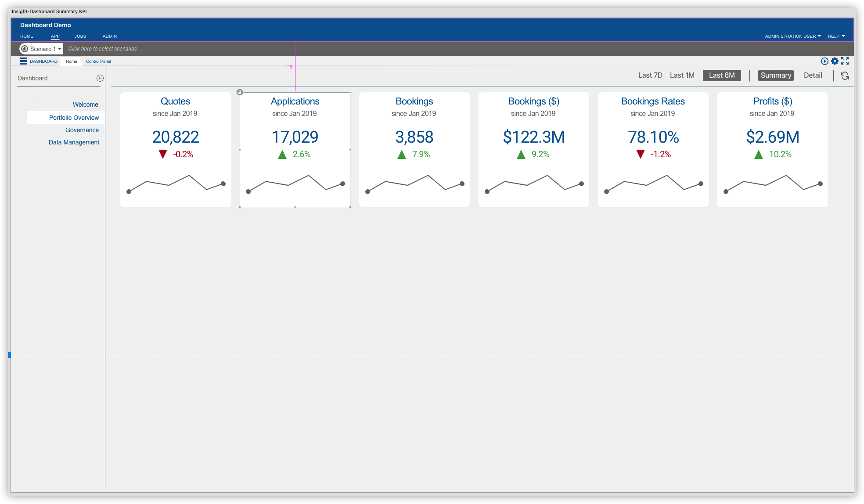The image size is (864, 504).
Task: Open the settings gear icon
Action: [835, 61]
